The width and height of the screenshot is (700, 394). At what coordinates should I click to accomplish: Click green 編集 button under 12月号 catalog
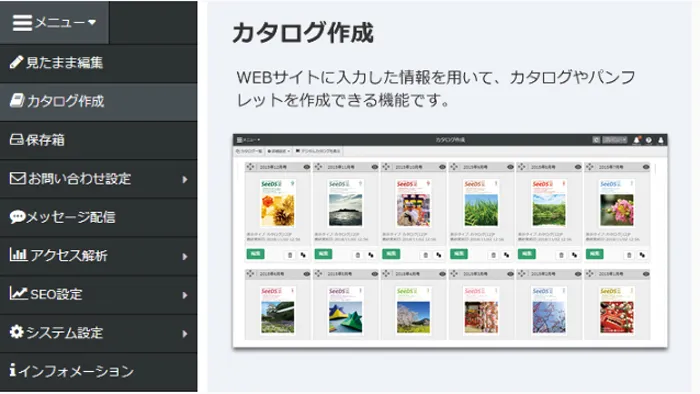[x=255, y=254]
